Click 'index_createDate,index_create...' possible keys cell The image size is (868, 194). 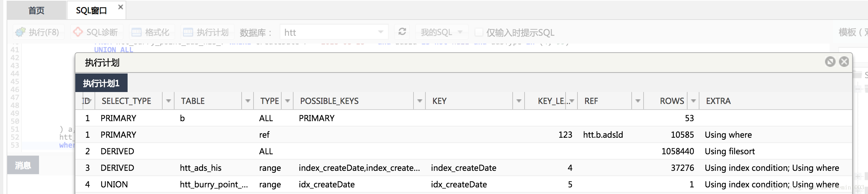359,168
